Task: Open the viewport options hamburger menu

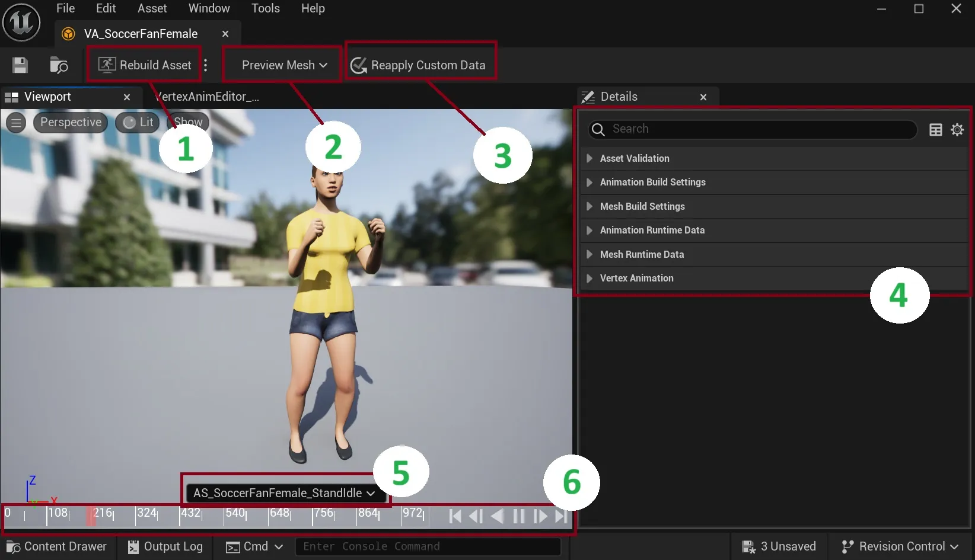Action: tap(15, 123)
